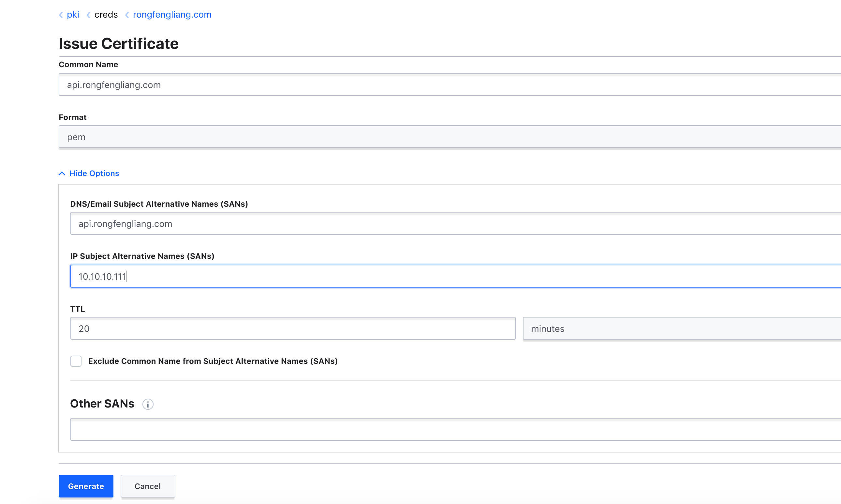
Task: Collapse options via Hide Options
Action: coord(94,173)
